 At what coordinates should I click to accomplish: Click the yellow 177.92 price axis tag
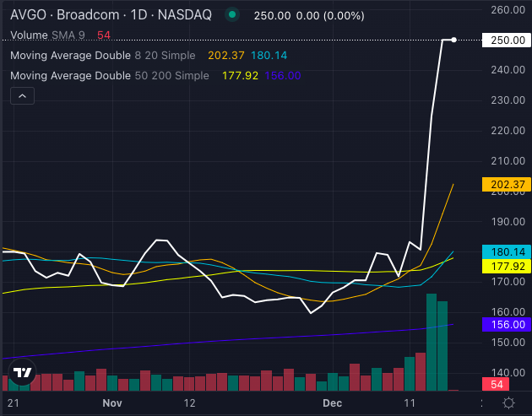[503, 266]
